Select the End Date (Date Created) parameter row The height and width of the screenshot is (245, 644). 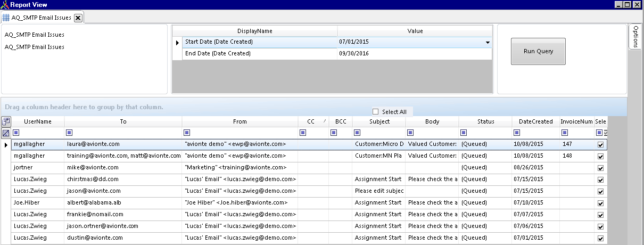(x=337, y=54)
